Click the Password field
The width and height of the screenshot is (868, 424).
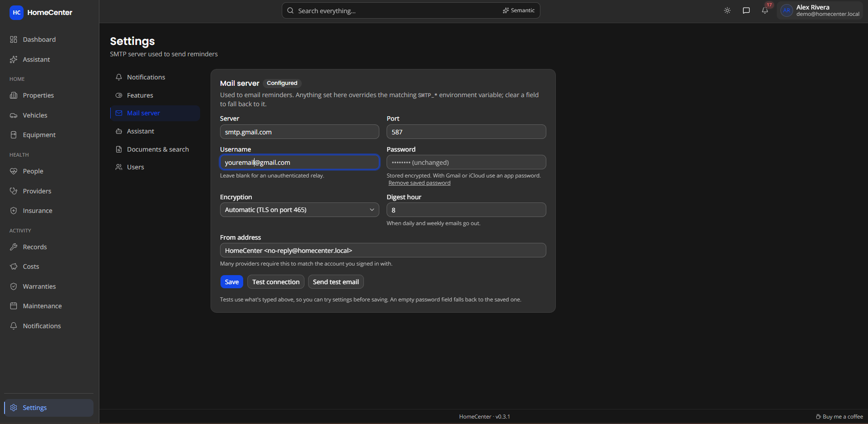pos(466,162)
